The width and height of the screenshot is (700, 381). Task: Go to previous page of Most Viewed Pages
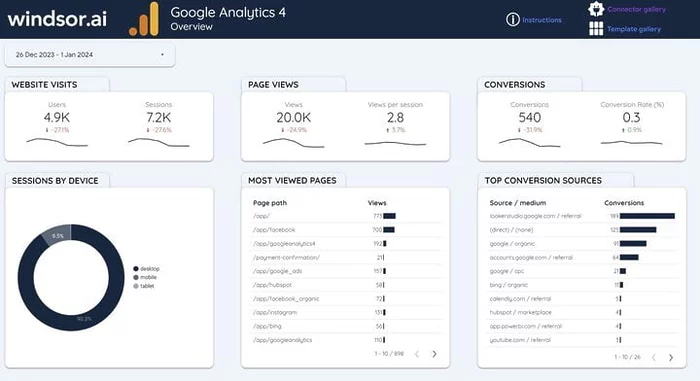(417, 354)
